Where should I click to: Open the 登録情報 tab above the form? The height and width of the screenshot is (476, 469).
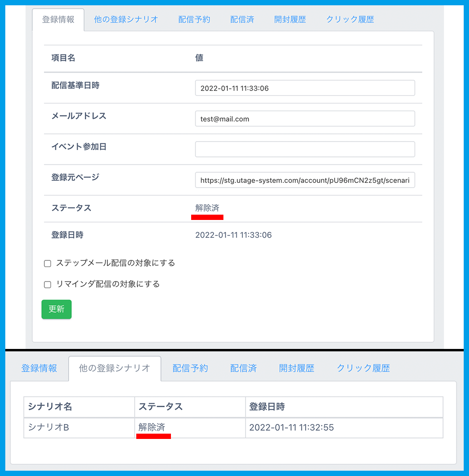click(x=58, y=20)
